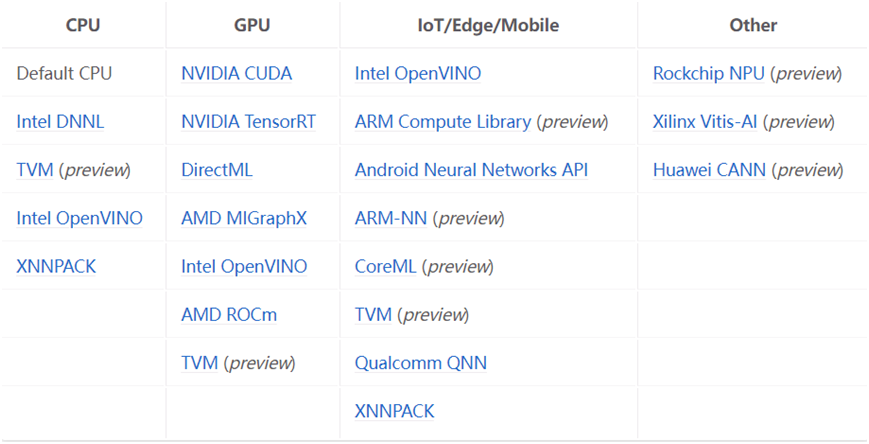Screen dimensions: 869x444
Task: Click the IoT/Edge/Mobile column header
Action: pyautogui.click(x=488, y=25)
